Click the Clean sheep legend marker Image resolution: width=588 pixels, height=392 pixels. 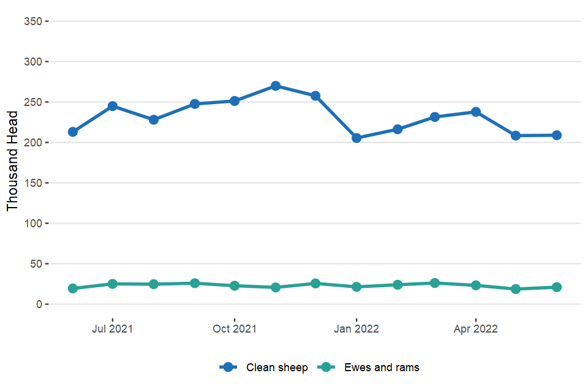click(228, 367)
